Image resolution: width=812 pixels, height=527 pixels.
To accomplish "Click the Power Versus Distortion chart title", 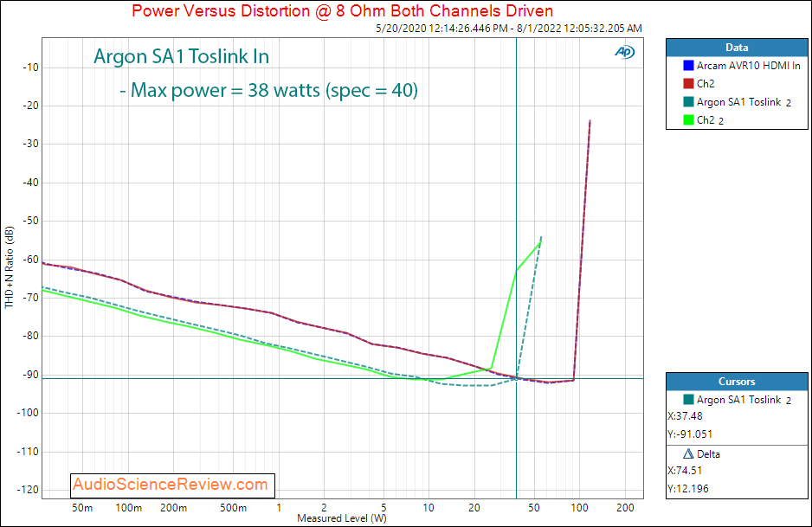I will (342, 11).
